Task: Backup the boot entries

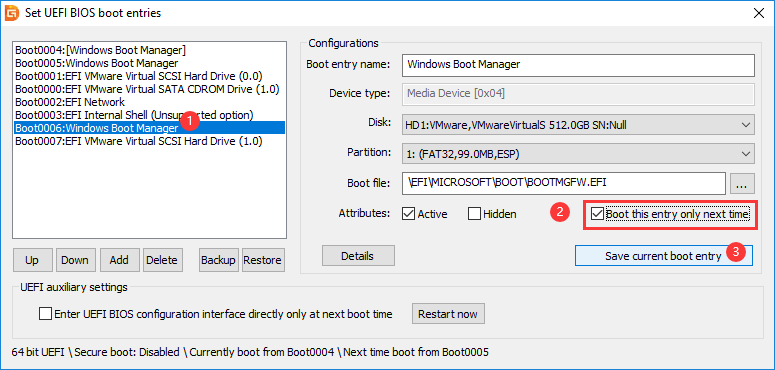Action: tap(218, 260)
